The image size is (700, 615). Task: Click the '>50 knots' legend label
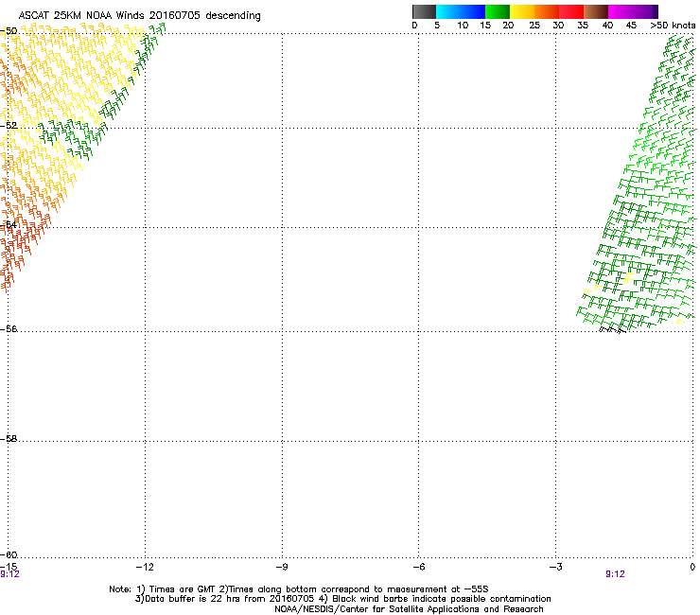673,26
